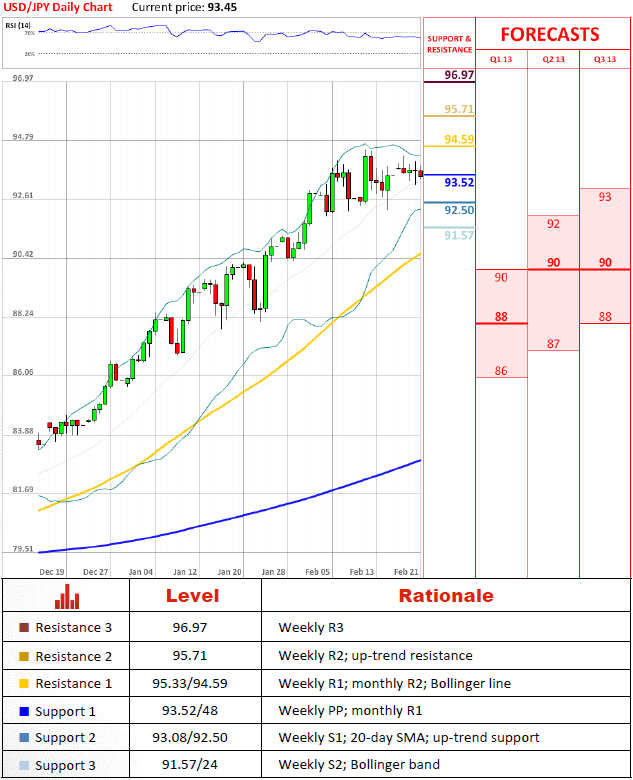633x780 pixels.
Task: Click the Support 1 blue color square
Action: coord(24,711)
